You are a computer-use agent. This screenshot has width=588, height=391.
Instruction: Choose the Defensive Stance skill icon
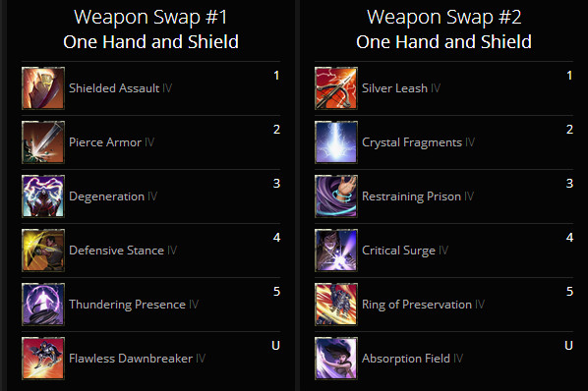(x=43, y=251)
